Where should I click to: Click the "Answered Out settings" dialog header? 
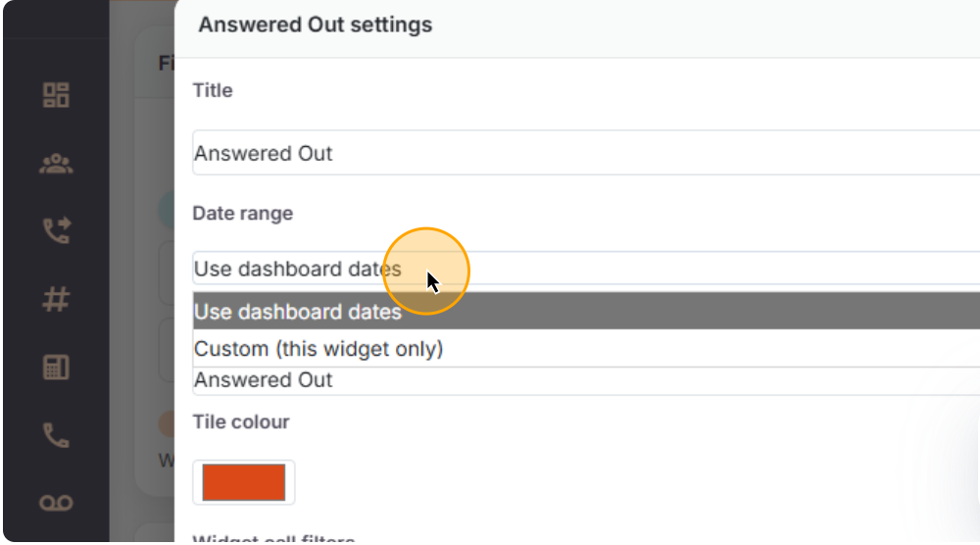pyautogui.click(x=316, y=25)
